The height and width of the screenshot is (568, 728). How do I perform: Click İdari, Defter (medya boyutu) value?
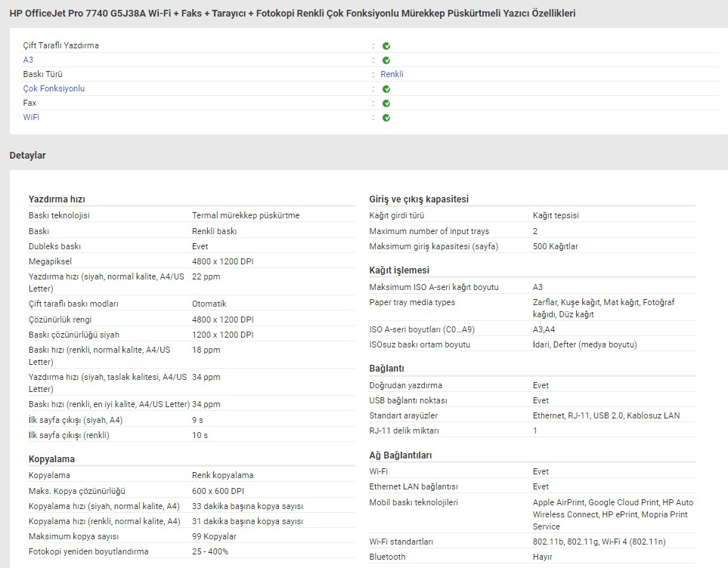[x=584, y=344]
